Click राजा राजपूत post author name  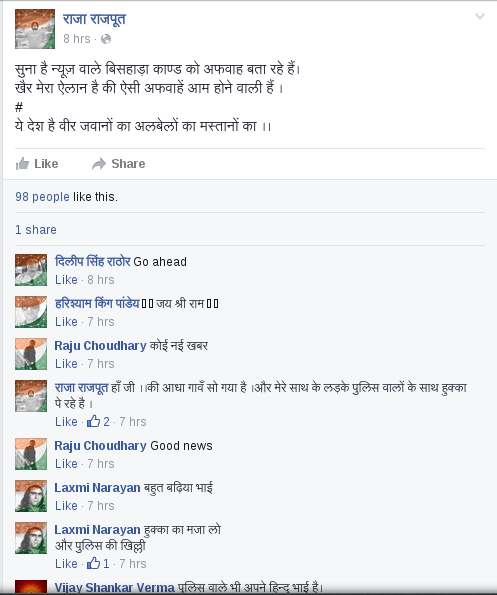tap(94, 19)
